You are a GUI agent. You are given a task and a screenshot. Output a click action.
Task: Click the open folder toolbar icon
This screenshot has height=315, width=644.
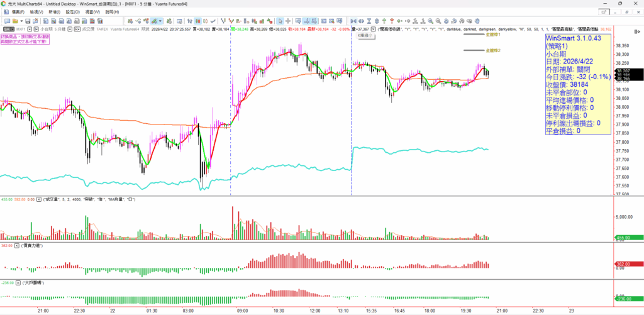coord(16,21)
